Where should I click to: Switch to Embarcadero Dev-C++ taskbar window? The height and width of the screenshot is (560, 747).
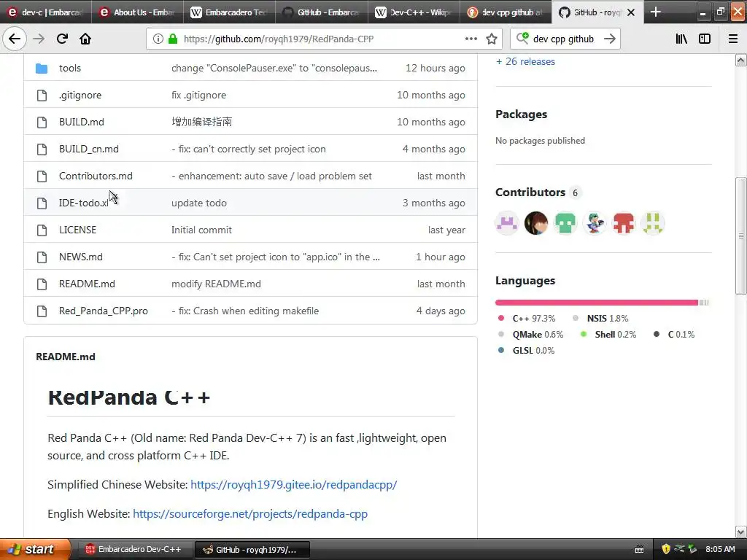coord(133,550)
